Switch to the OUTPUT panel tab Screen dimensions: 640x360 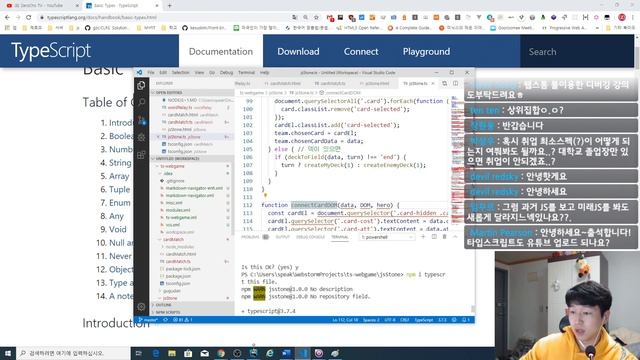pyautogui.click(x=282, y=237)
